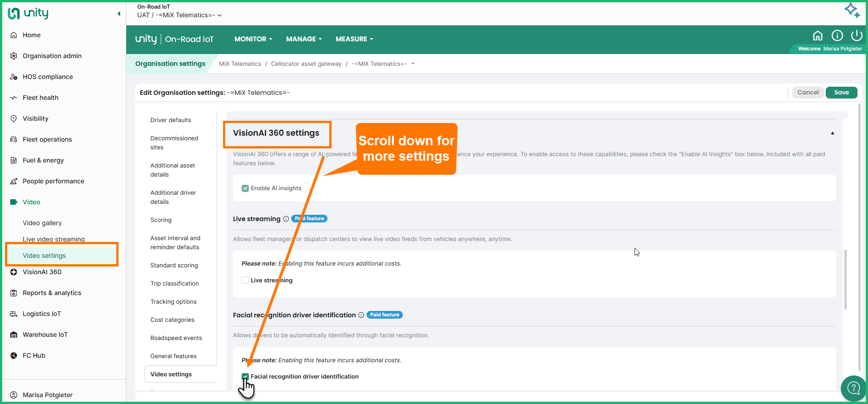Click info icon beside Live streaming heading
This screenshot has height=404, width=868.
click(286, 219)
